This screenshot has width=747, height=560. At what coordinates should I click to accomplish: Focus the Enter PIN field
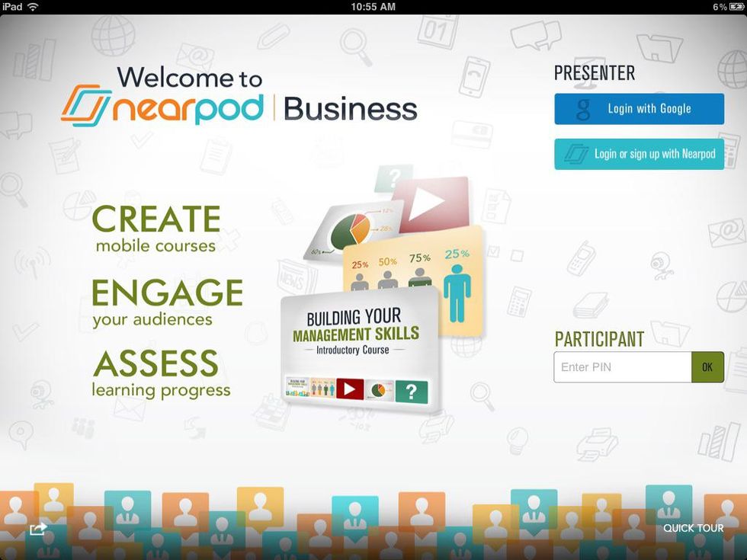622,367
